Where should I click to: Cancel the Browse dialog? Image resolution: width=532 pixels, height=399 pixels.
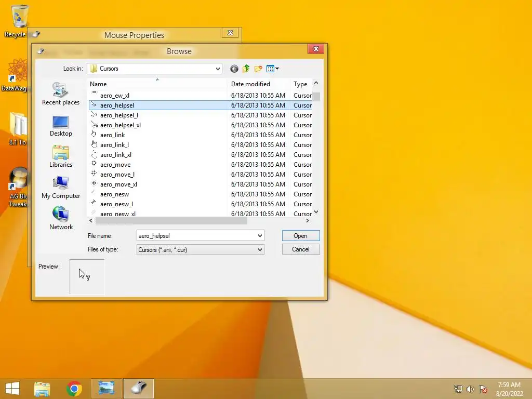(301, 249)
